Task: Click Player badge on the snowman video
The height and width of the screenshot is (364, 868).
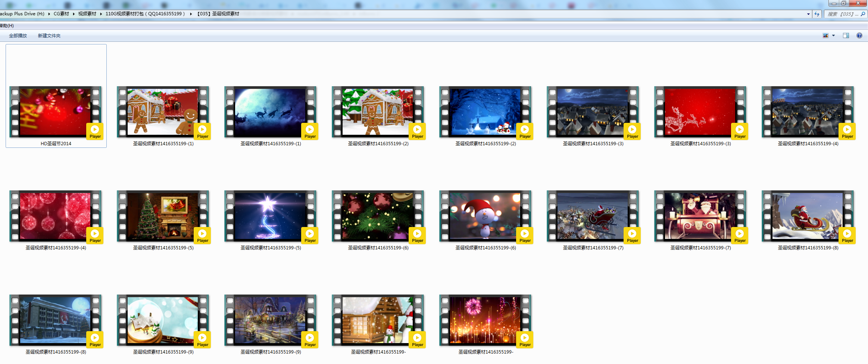Action: (525, 235)
